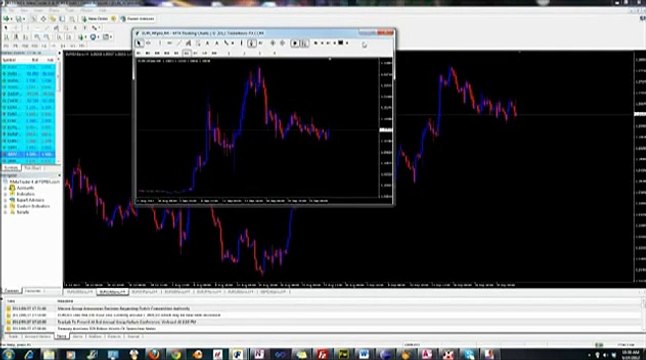Expand Expert Advisors node in Navigator
The width and height of the screenshot is (646, 360).
click(x=5, y=200)
